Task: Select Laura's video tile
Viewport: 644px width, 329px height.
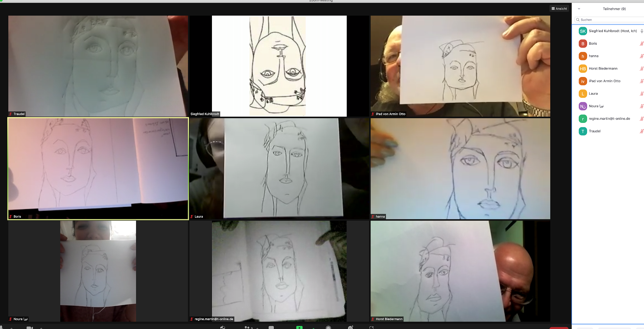Action: coord(279,168)
